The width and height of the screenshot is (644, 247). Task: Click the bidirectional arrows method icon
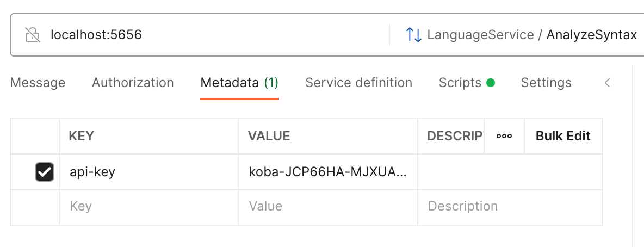click(x=413, y=35)
